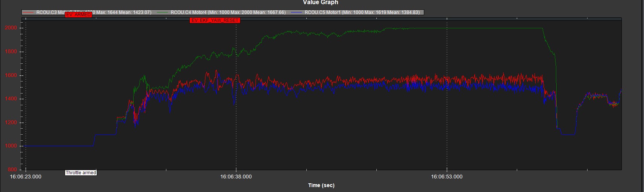The height and width of the screenshot is (192, 644).
Task: Select the 16:06:53.000 time axis label
Action: tap(447, 177)
